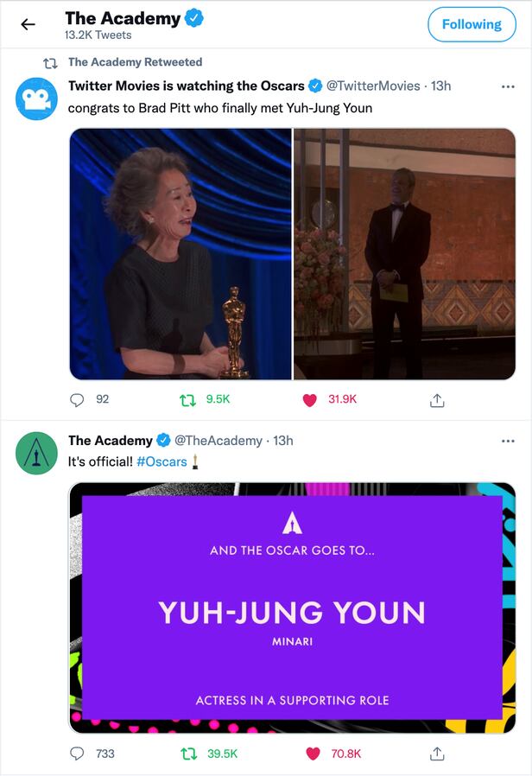Reply to the Brad Pitt tweet
The width and height of the screenshot is (532, 776).
(x=77, y=399)
